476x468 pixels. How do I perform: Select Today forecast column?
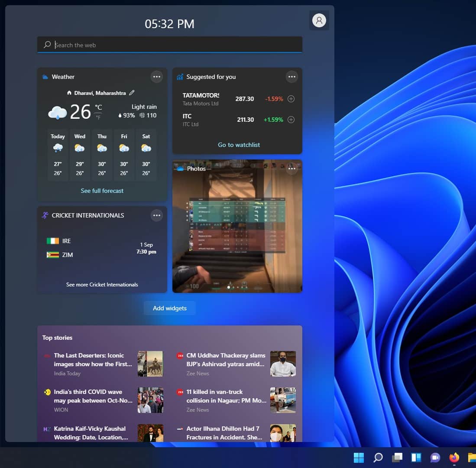coord(58,155)
